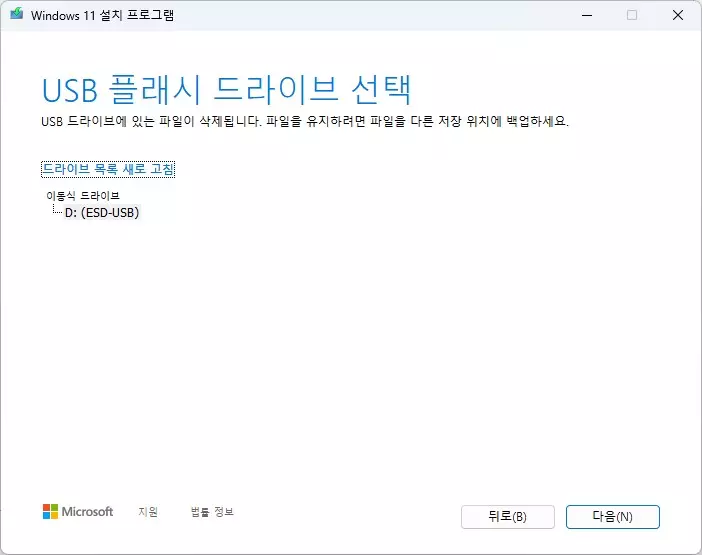Open the 지원 support link

pos(148,512)
